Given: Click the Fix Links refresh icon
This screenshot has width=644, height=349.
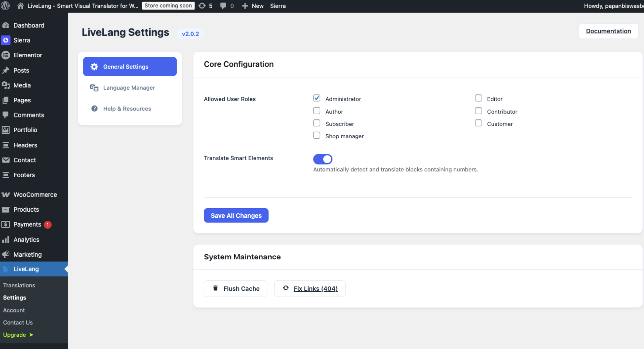Looking at the screenshot, I should point(286,288).
